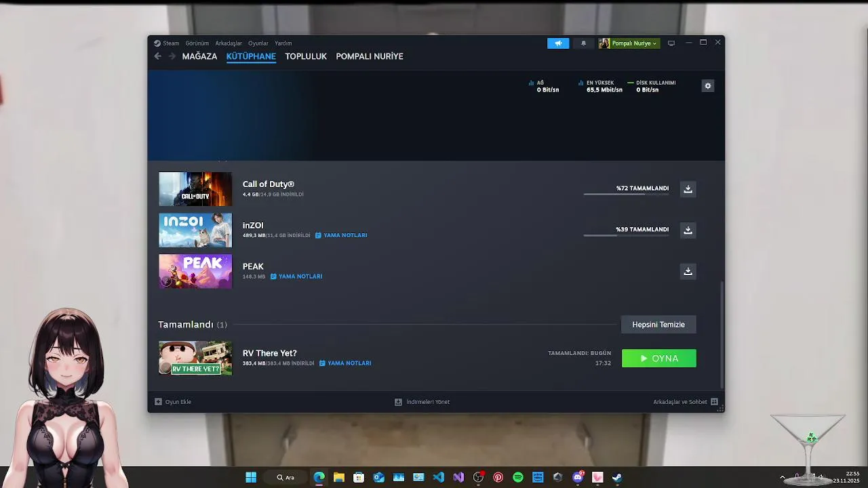868x488 pixels.
Task: Open the Arkadaşlar menu
Action: [x=229, y=43]
